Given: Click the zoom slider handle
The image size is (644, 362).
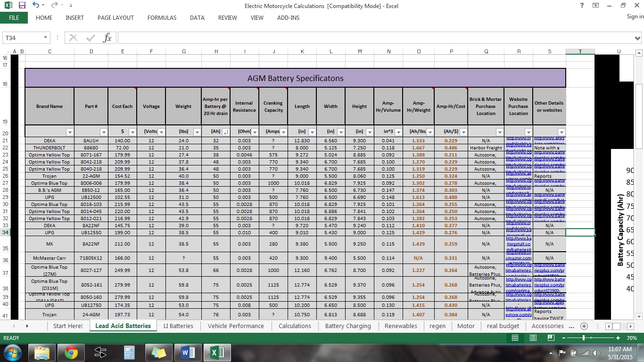Looking at the screenshot, I should pos(584,338).
